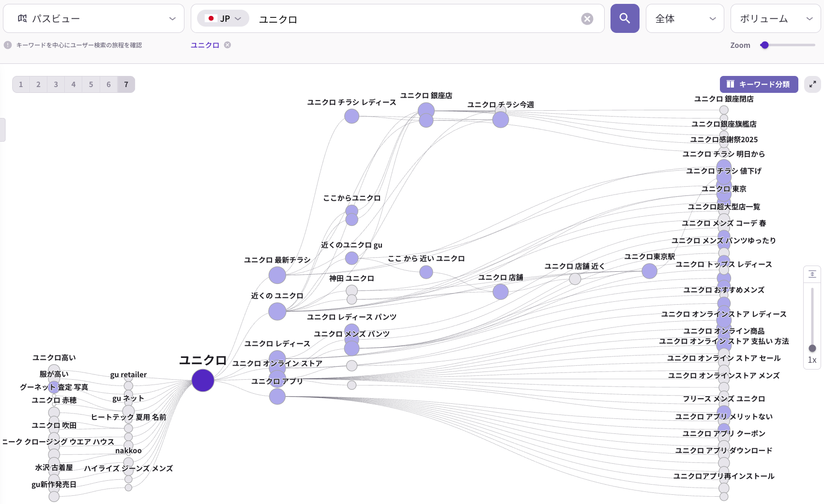Click the ユニクロ レディース label
Screen dimensions: 824x504
click(x=277, y=344)
